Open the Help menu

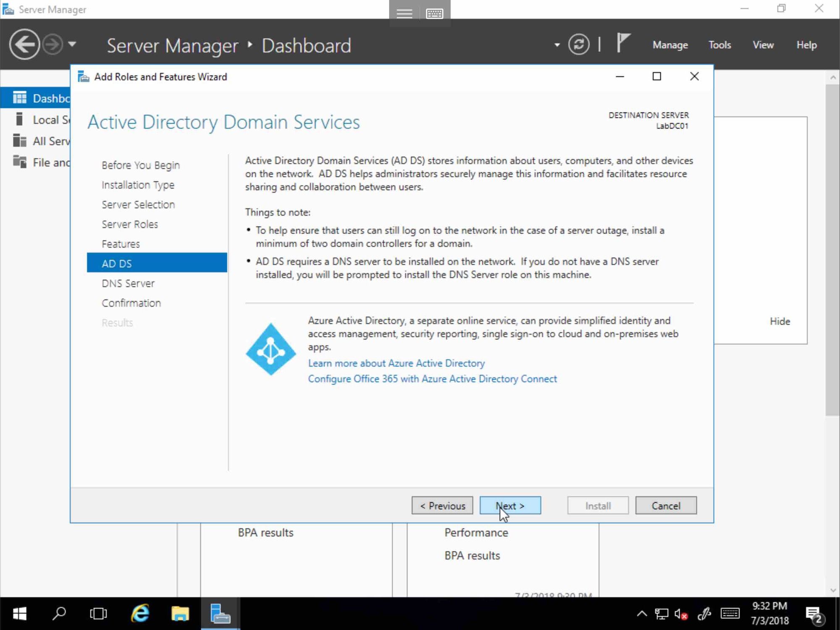[806, 45]
